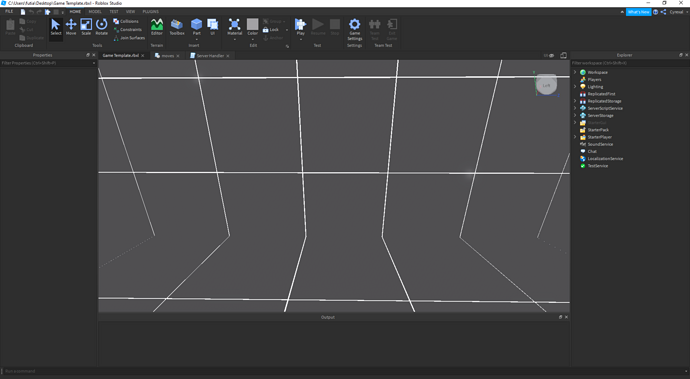Activate the Rotate tool
Image resolution: width=690 pixels, height=379 pixels.
pyautogui.click(x=102, y=27)
